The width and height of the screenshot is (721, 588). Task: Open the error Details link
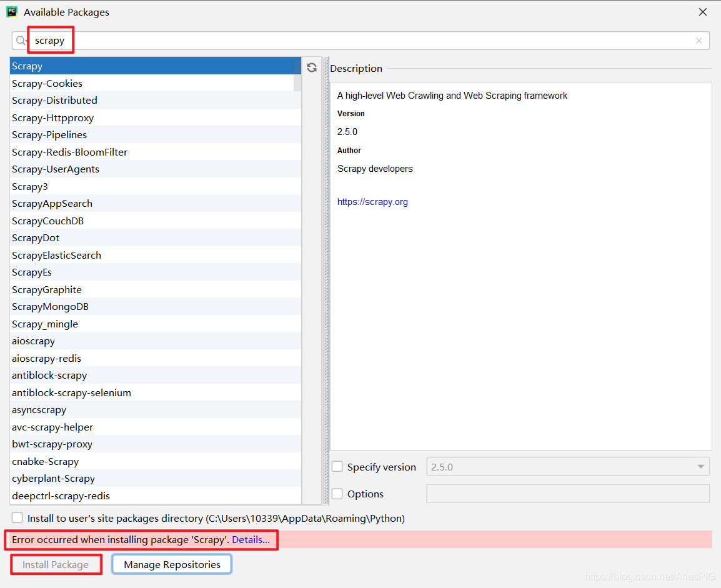point(251,540)
